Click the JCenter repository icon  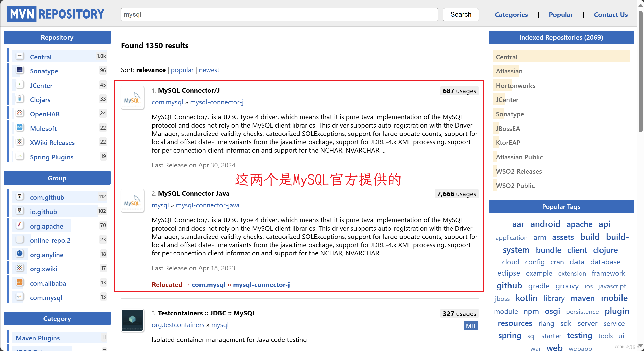click(x=19, y=84)
